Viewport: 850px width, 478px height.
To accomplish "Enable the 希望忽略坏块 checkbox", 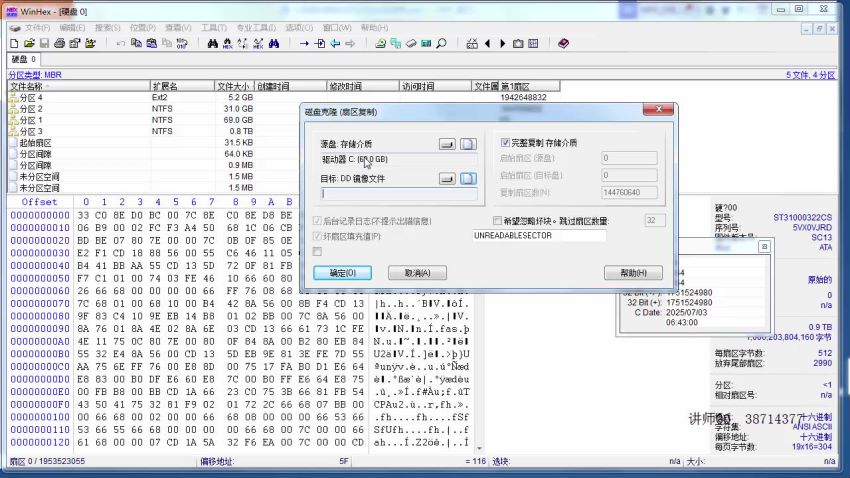I will click(x=497, y=221).
